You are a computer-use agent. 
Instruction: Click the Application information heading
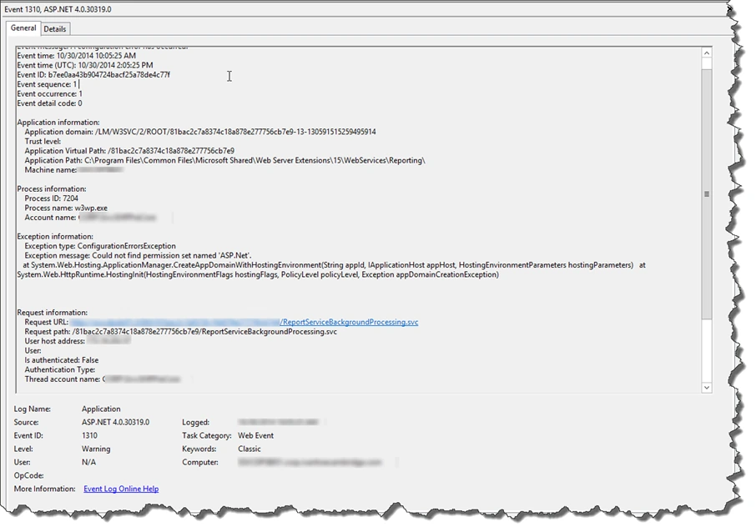tap(58, 123)
